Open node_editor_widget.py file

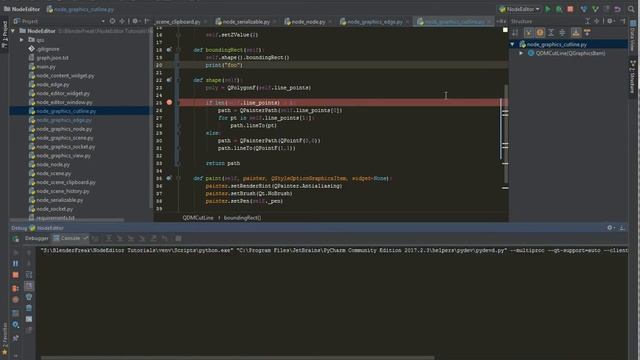point(62,93)
